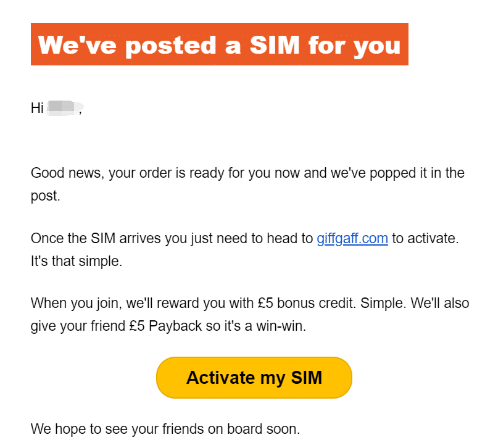The height and width of the screenshot is (448, 485).
Task: Open the giffgaff.com hyperlink
Action: (352, 239)
